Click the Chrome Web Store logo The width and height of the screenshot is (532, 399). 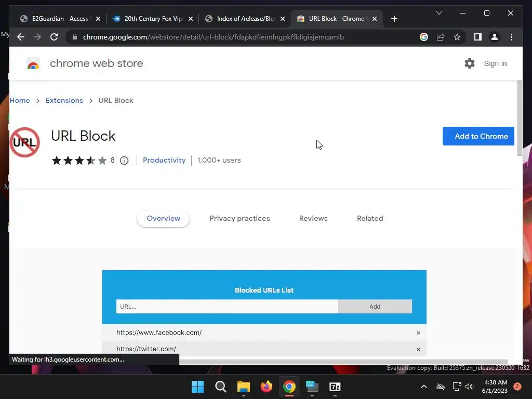point(33,63)
